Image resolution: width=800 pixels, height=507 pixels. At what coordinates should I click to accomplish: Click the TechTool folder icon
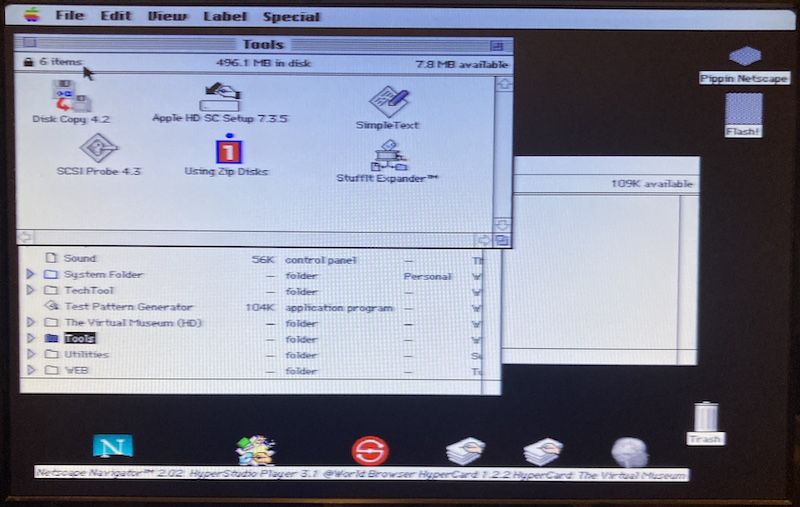pyautogui.click(x=51, y=290)
